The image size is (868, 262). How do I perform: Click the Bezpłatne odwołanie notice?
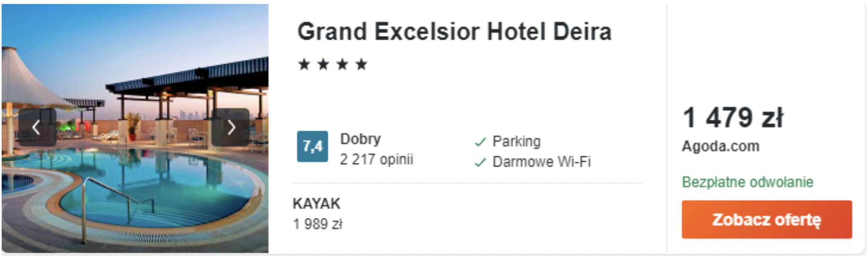tap(748, 182)
